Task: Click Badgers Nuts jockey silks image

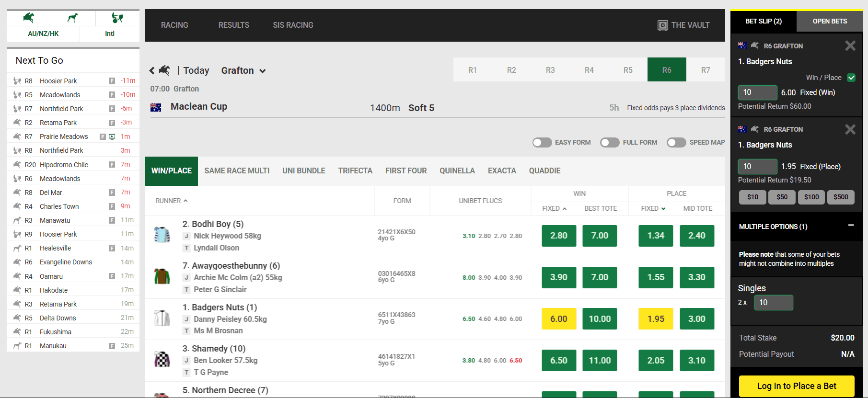Action: (x=162, y=318)
